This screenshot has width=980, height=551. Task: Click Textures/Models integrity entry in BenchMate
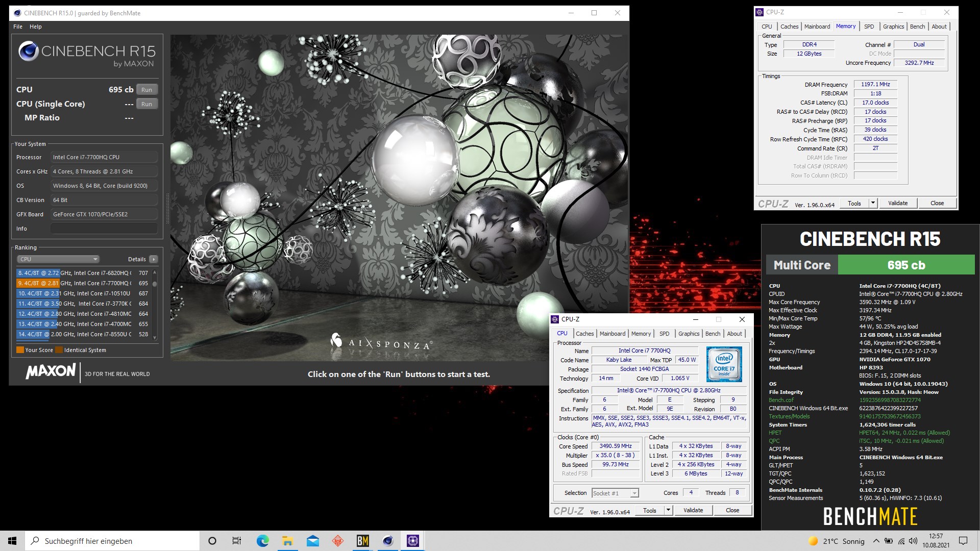pyautogui.click(x=789, y=416)
